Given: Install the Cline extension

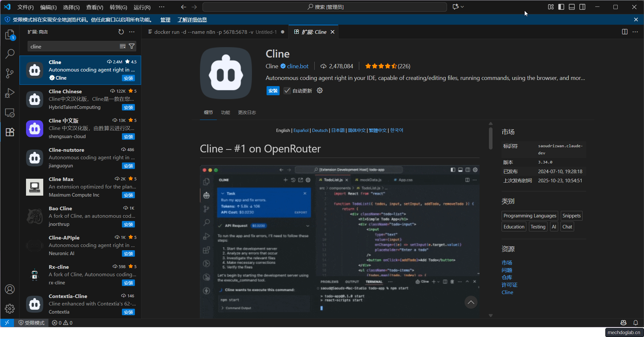Looking at the screenshot, I should click(273, 91).
